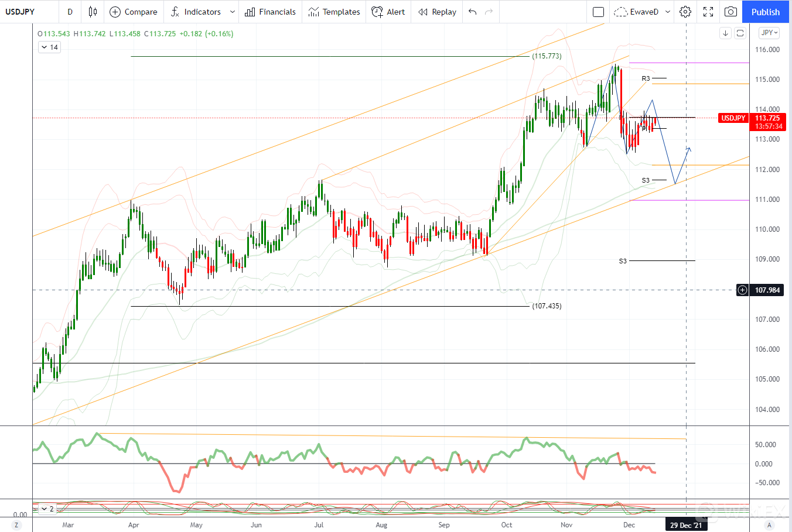
Task: Take a chart snapshot with the camera icon
Action: [730, 12]
